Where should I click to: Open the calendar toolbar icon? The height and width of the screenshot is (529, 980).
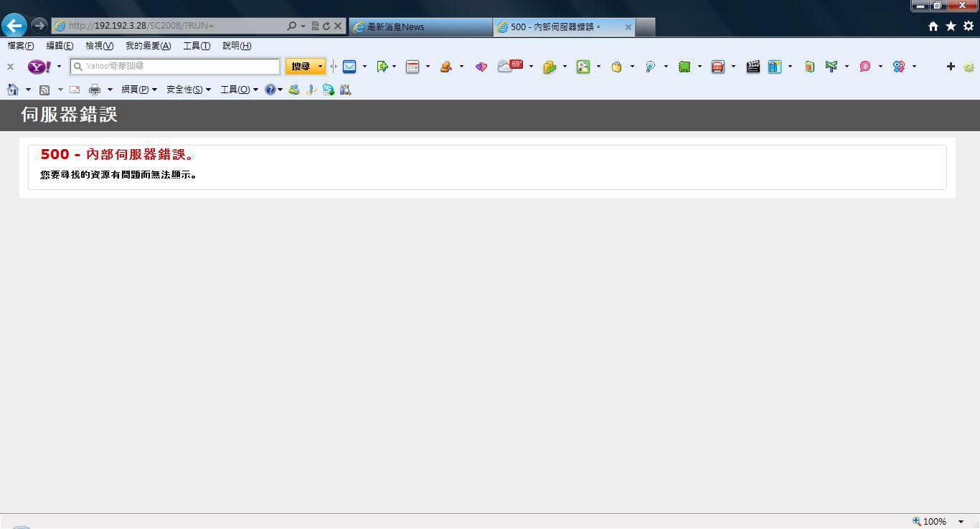coord(413,67)
